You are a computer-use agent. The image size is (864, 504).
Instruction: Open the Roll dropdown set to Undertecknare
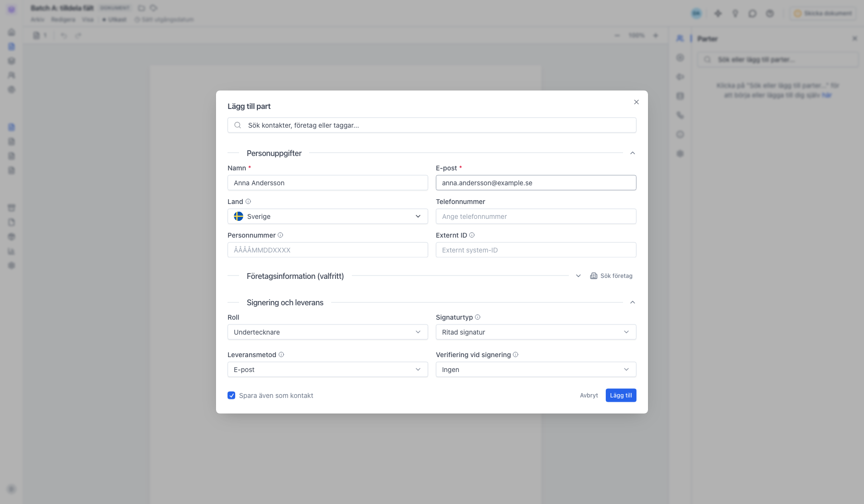click(x=328, y=332)
